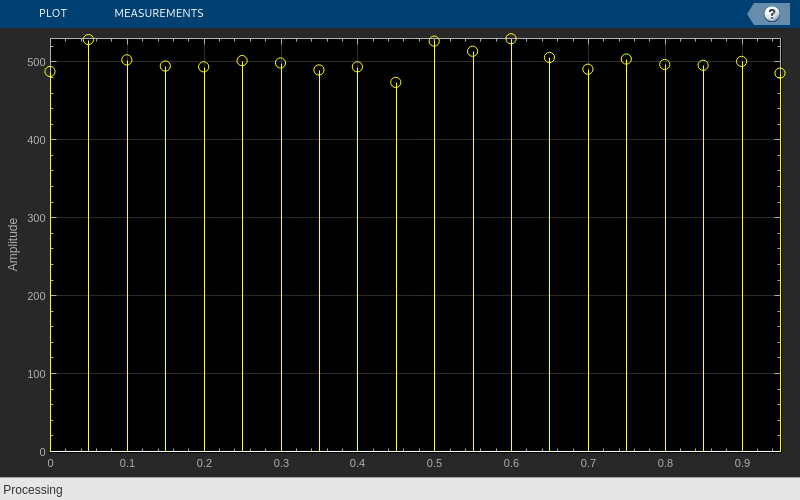Screen dimensions: 800x500
Task: Select the last stem marker at 0.95
Action: tap(780, 73)
